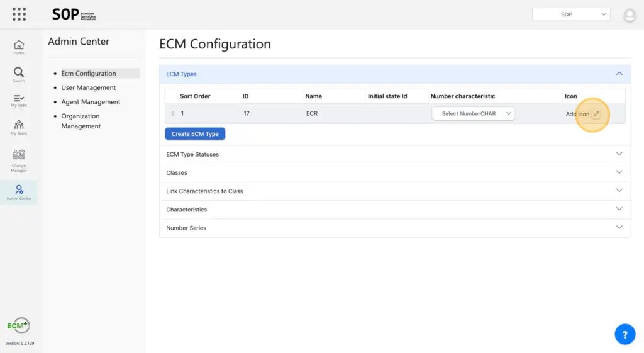Expand the ECM Type Statuses section
This screenshot has height=353, width=644.
click(x=619, y=154)
